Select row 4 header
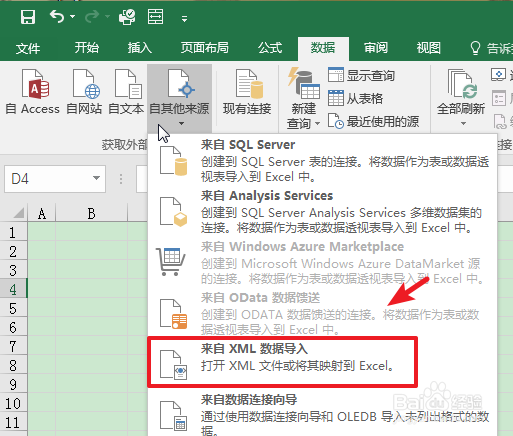Screen dimensions: 513x436 (13, 289)
